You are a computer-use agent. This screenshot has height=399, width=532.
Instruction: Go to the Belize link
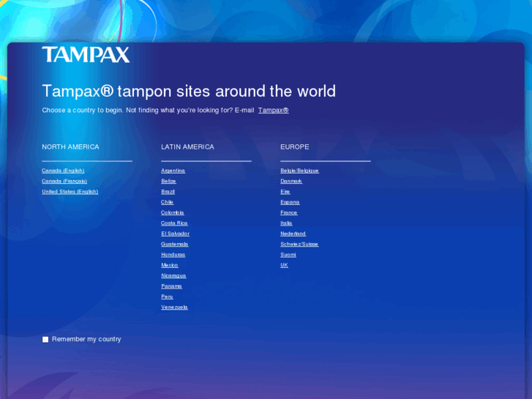point(168,181)
